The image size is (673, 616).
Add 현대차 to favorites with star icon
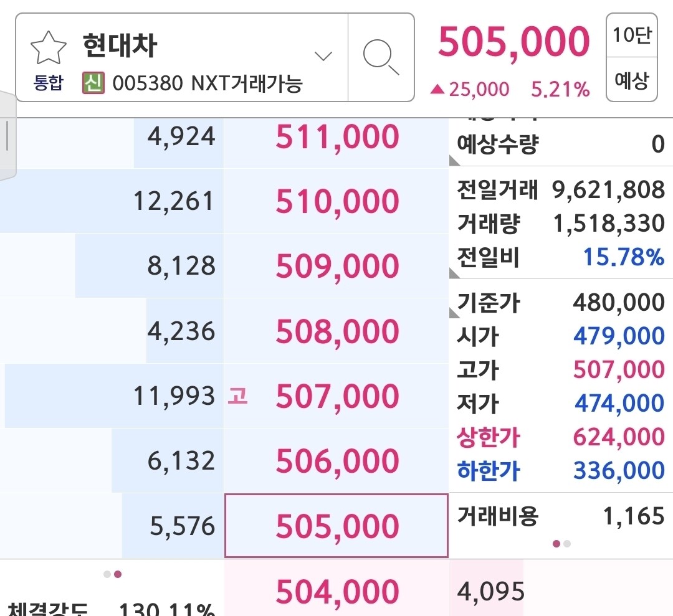coord(49,49)
